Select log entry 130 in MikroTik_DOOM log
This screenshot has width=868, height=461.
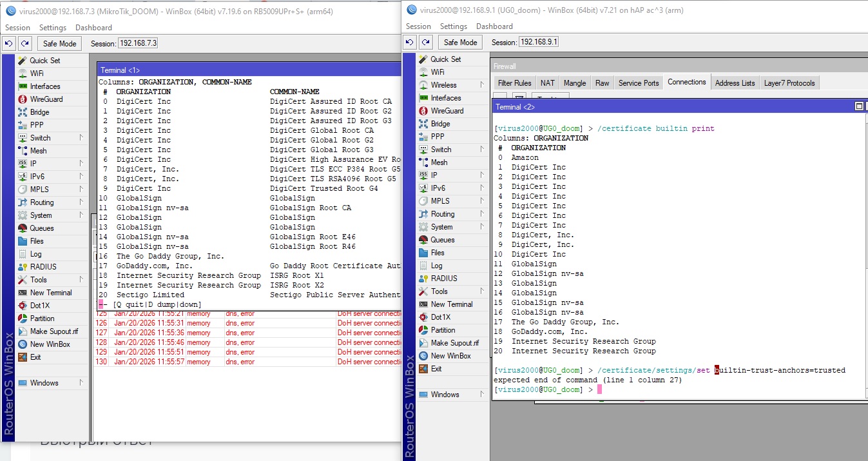coord(249,362)
